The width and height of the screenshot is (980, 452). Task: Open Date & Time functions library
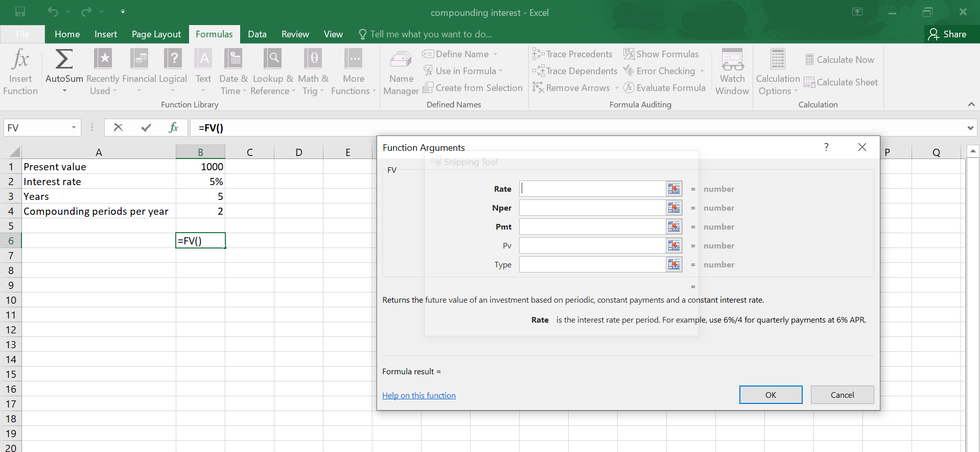[234, 72]
